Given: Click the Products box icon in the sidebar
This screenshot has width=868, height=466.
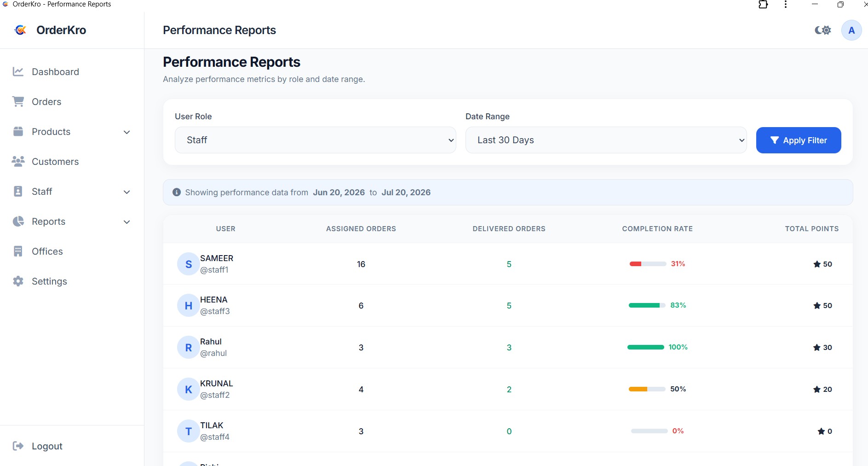Looking at the screenshot, I should point(18,132).
